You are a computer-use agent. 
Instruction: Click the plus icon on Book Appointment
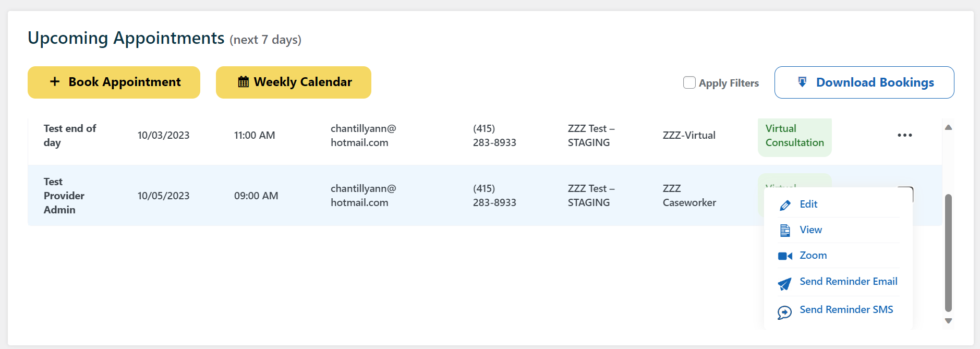[55, 82]
